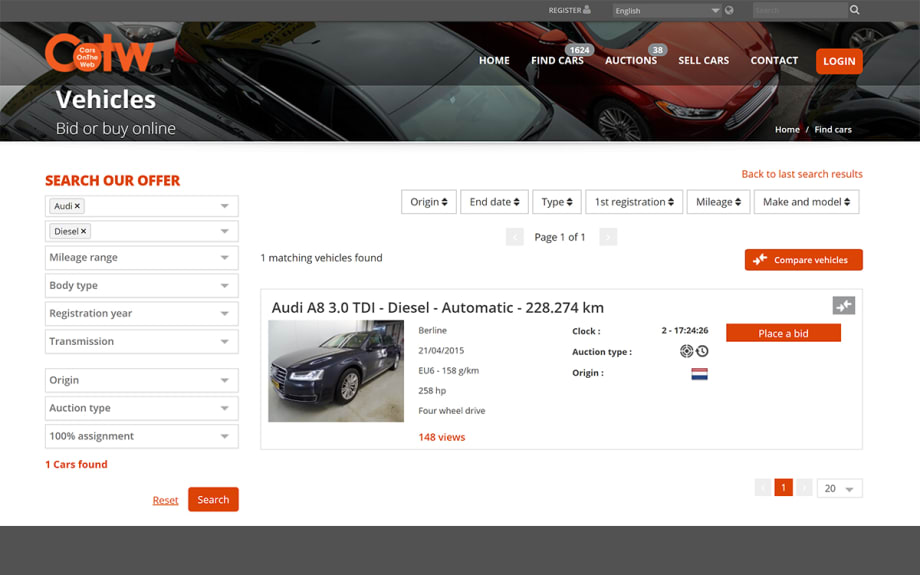Screen dimensions: 920x575
Task: Open FIND CARS navigation item
Action: 557,60
